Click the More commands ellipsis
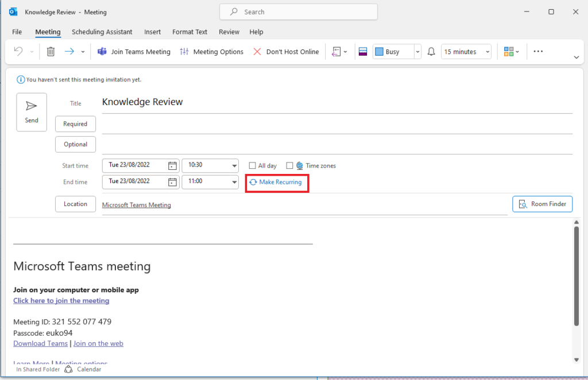Screen dimensions: 588x380 538,51
